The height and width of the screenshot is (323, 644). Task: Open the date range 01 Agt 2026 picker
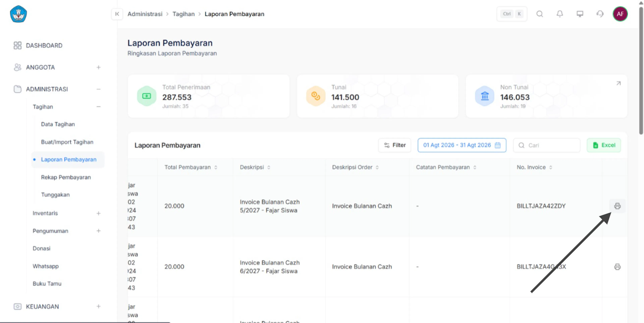click(462, 145)
